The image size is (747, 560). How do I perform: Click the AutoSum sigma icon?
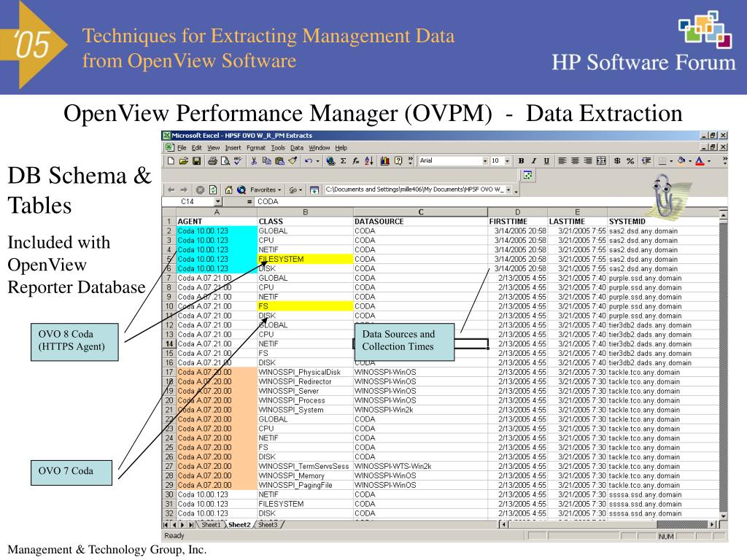pyautogui.click(x=343, y=161)
